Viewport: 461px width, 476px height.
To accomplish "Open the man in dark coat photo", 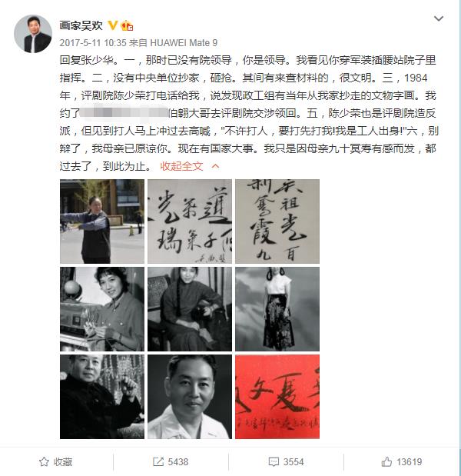I will pyautogui.click(x=102, y=397).
